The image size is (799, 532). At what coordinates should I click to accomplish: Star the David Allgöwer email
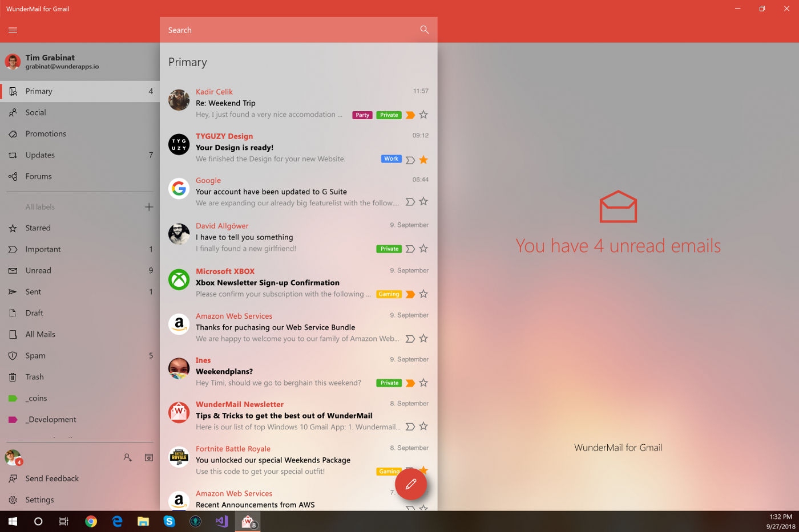click(x=423, y=249)
